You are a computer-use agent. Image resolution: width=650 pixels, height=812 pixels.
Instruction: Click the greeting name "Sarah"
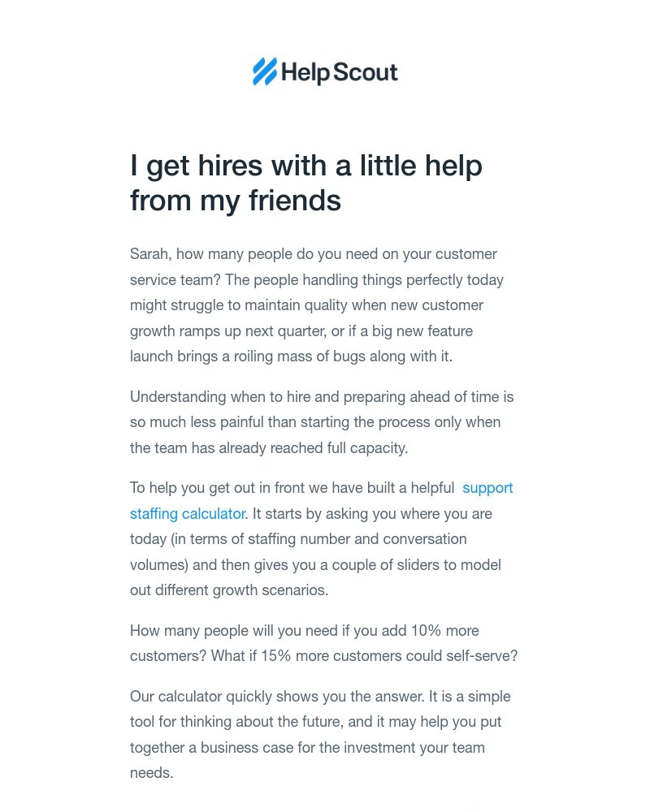(149, 254)
